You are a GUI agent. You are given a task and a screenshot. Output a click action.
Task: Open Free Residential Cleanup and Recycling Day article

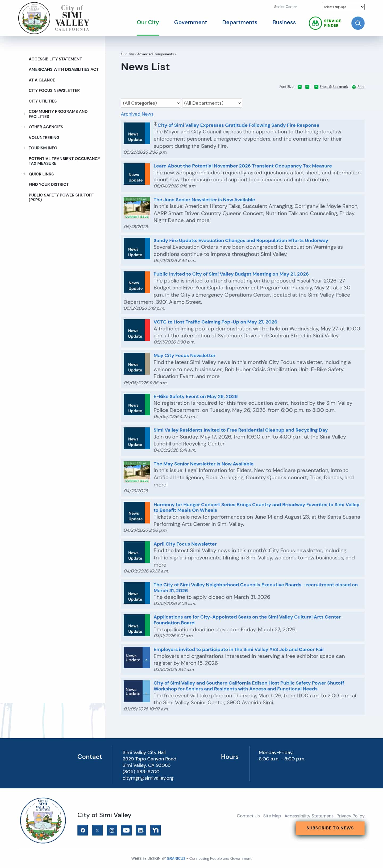click(241, 430)
